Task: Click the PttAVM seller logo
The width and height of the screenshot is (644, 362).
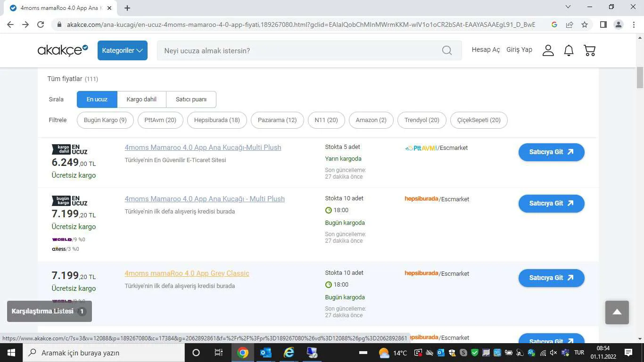Action: [x=421, y=148]
